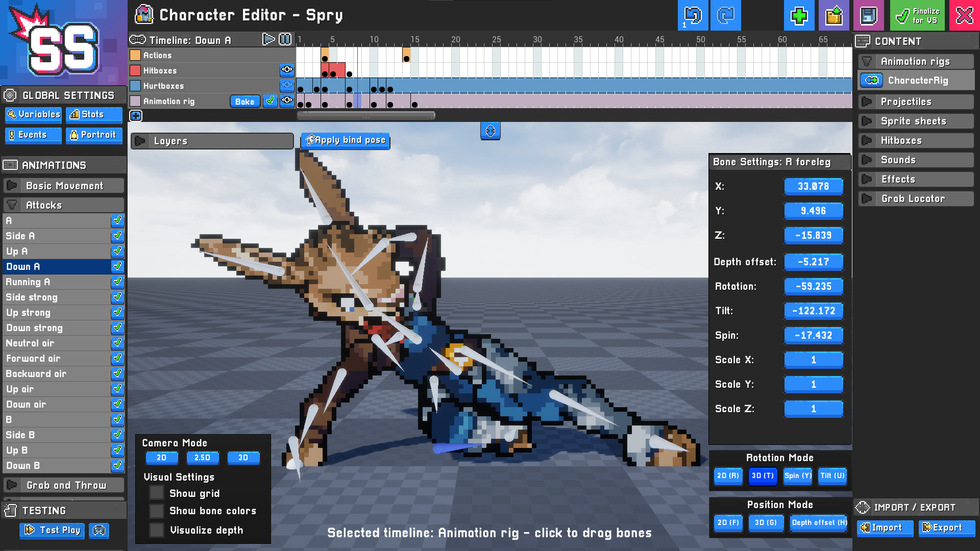980x551 pixels.
Task: Open the import folder icon in the toolbar
Action: tap(834, 15)
